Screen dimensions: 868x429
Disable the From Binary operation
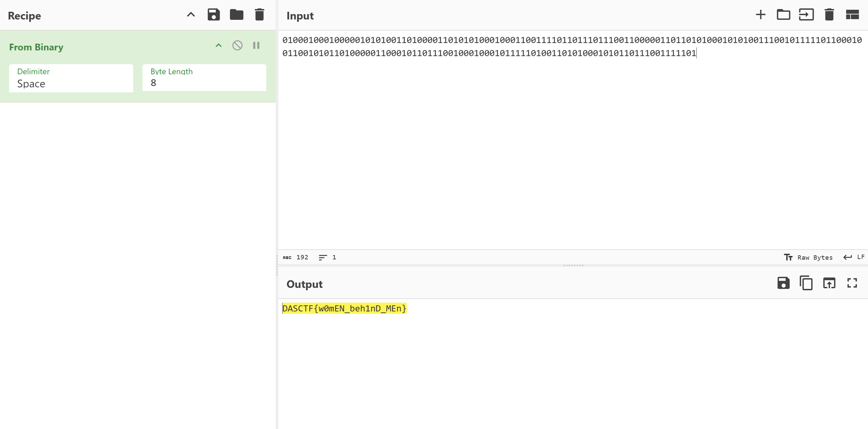(x=237, y=45)
